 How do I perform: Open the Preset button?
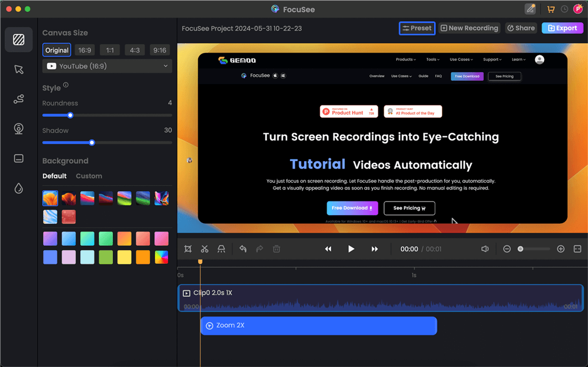[417, 28]
